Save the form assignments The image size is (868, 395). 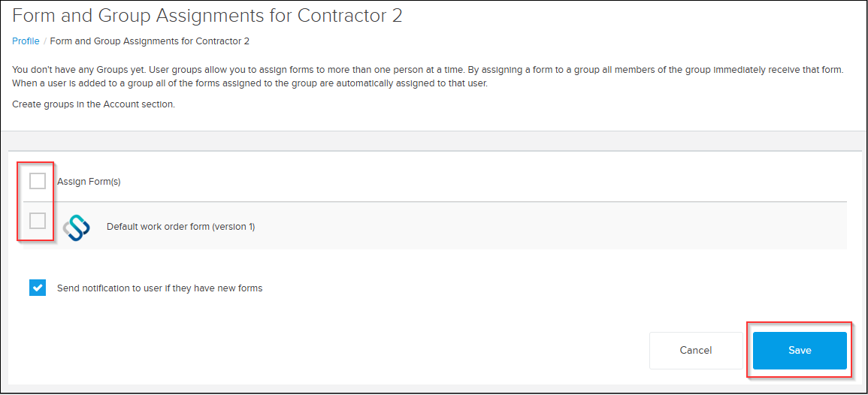tap(800, 350)
